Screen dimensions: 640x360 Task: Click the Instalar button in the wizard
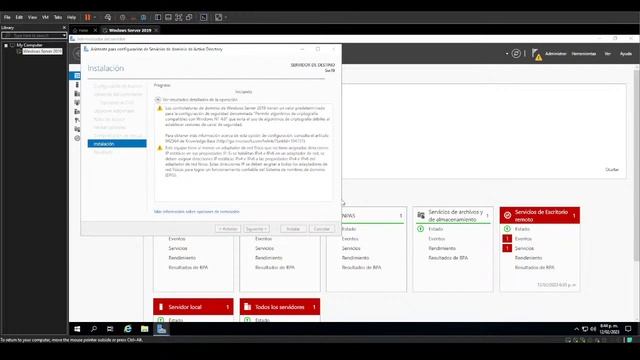[293, 229]
